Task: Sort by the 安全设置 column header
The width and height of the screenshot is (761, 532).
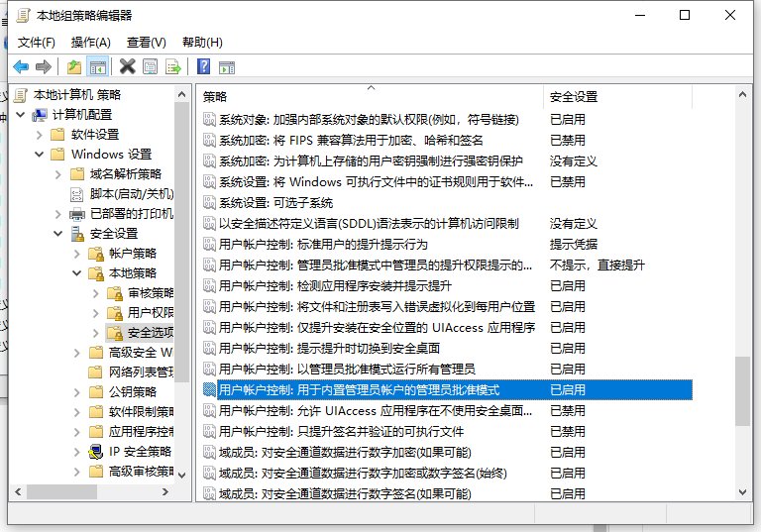Action: (x=618, y=97)
